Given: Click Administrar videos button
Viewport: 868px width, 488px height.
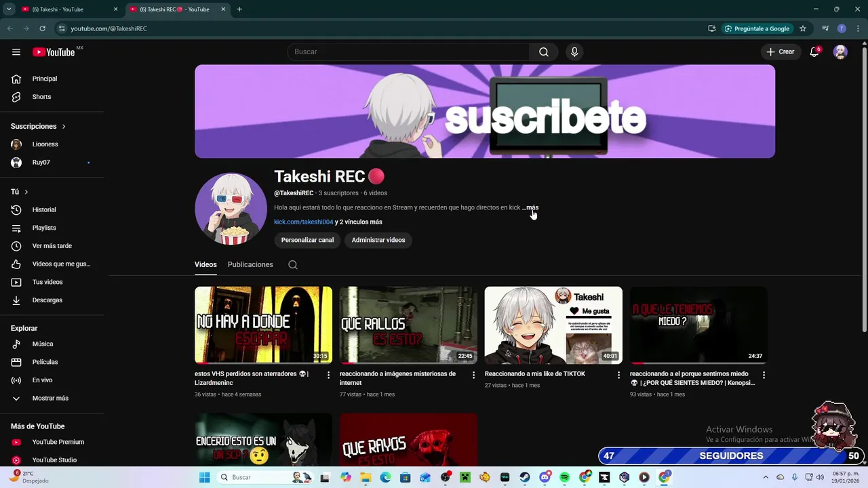Looking at the screenshot, I should [378, 240].
